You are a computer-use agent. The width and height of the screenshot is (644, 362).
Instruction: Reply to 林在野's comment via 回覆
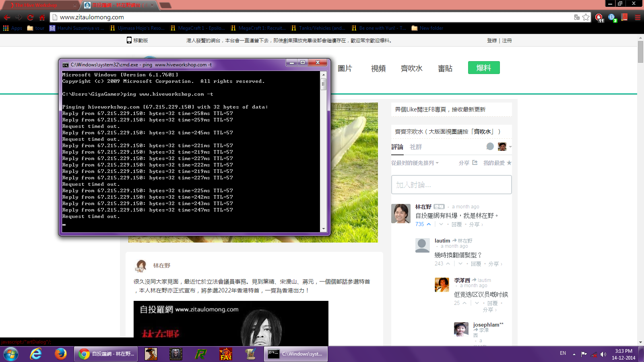(x=456, y=224)
